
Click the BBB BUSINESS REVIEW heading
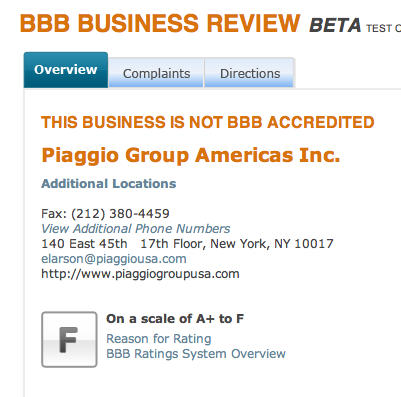point(160,23)
